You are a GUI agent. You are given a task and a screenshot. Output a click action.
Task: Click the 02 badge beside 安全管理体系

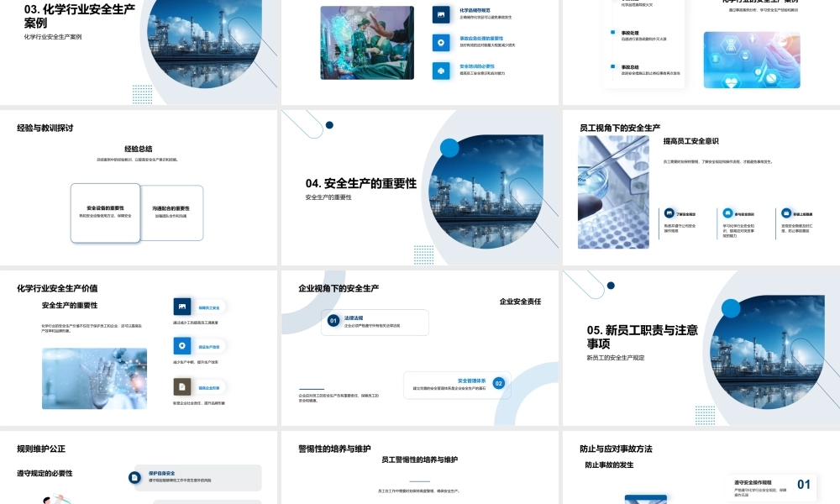coord(499,384)
